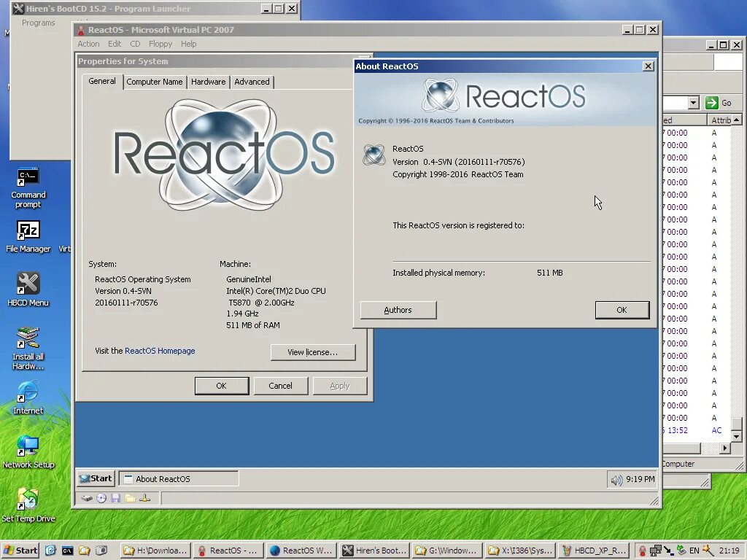The image size is (747, 560).
Task: Click the camera quick launch icon
Action: point(101,551)
